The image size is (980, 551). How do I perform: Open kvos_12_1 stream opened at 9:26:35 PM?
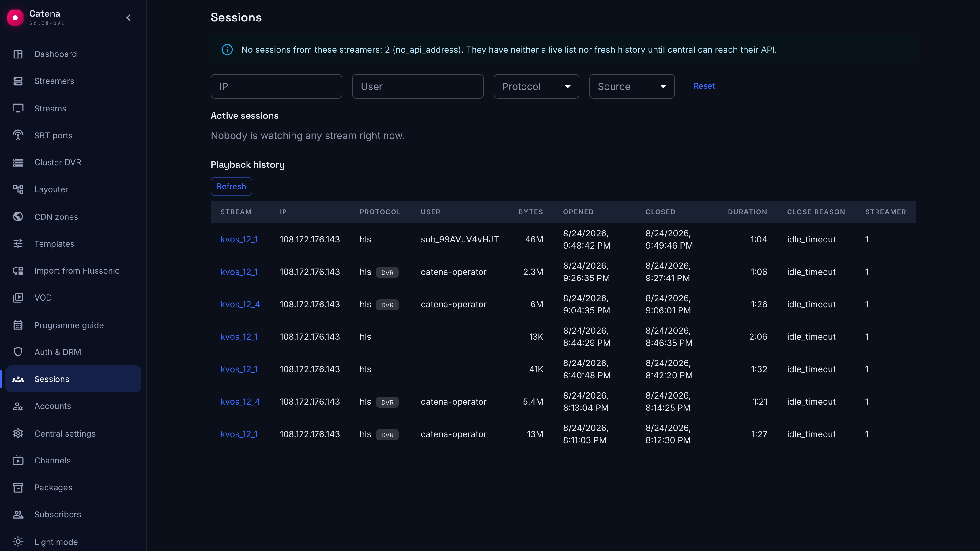point(239,272)
